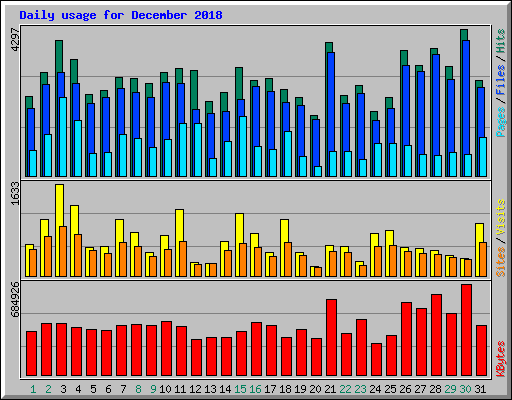The width and height of the screenshot is (512, 400).
Task: Click day label 27 on the x-axis
Action: point(420,389)
